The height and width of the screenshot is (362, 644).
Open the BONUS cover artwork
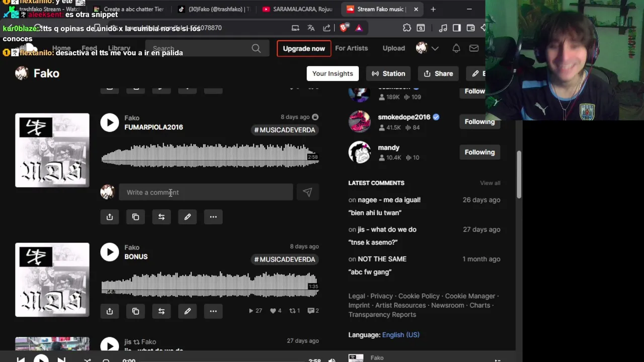[x=52, y=280]
